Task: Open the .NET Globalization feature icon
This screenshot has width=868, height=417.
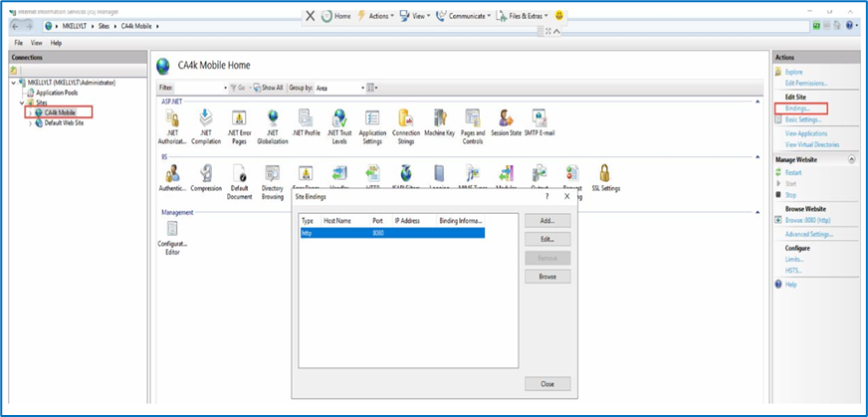Action: [273, 118]
